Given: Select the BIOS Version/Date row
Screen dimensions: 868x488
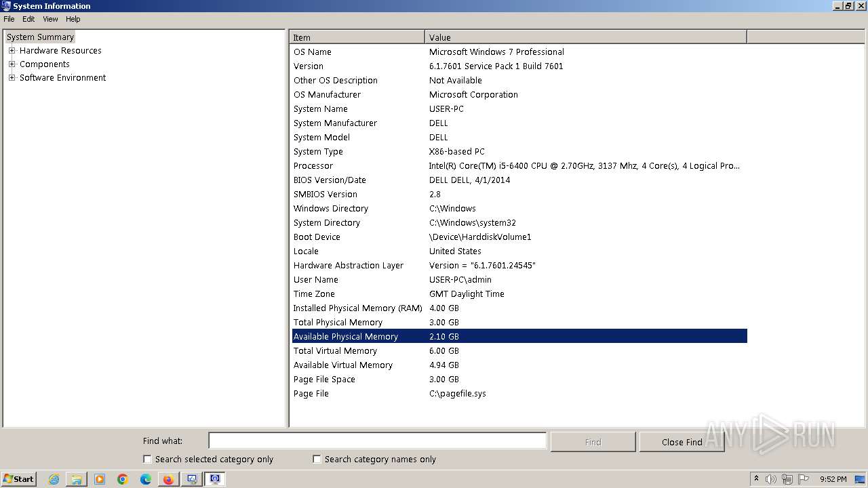Looking at the screenshot, I should 519,180.
